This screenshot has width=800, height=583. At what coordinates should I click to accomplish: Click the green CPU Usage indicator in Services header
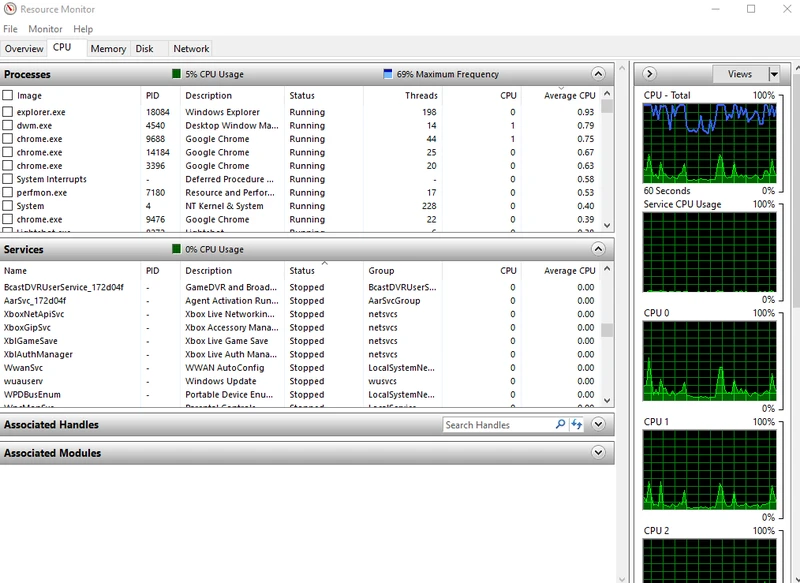click(177, 249)
